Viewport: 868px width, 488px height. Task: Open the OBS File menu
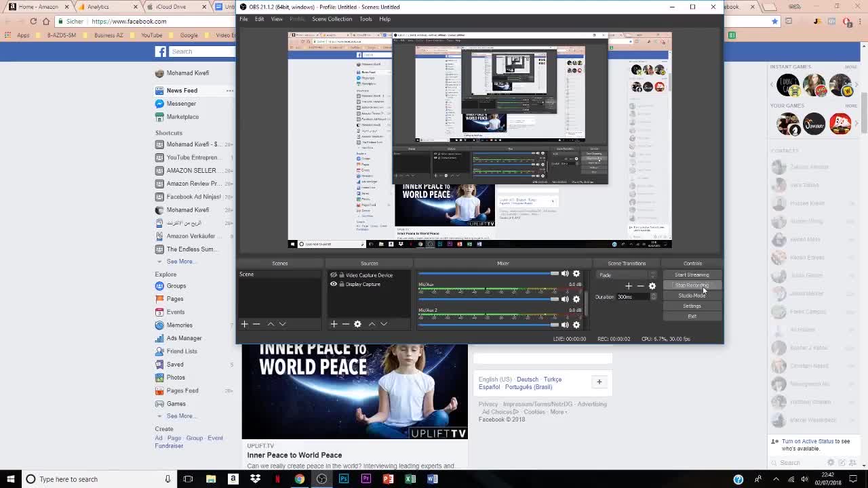coord(243,19)
